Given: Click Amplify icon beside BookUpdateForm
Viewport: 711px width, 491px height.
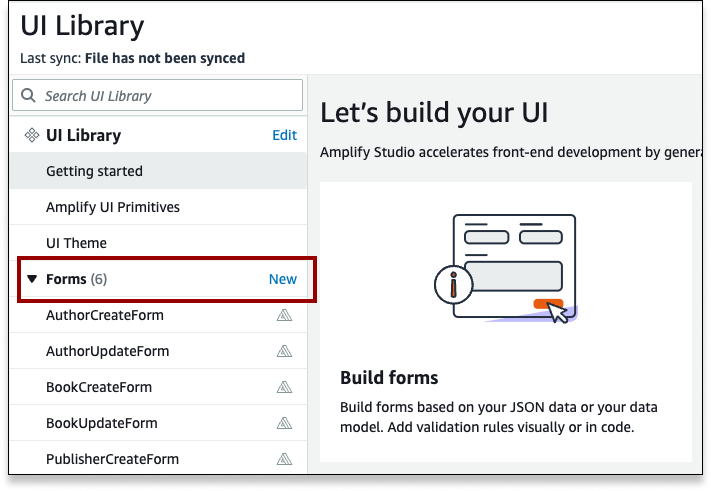Looking at the screenshot, I should [284, 423].
